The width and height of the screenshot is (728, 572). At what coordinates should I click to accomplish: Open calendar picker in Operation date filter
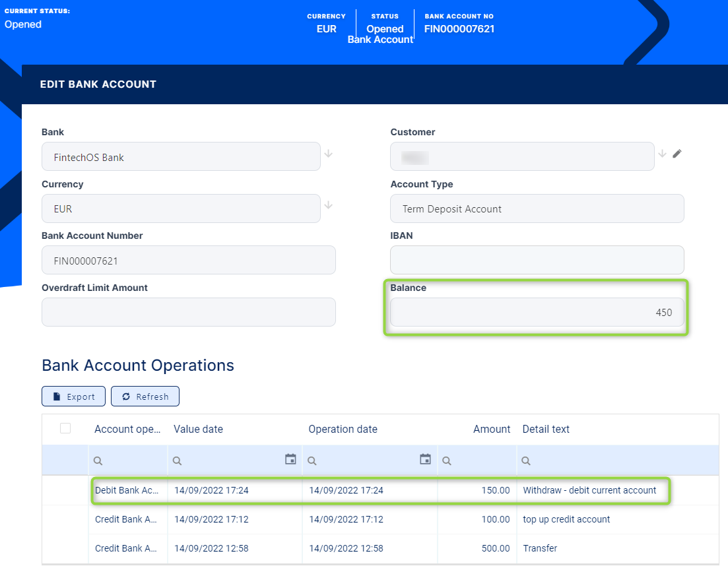point(425,460)
